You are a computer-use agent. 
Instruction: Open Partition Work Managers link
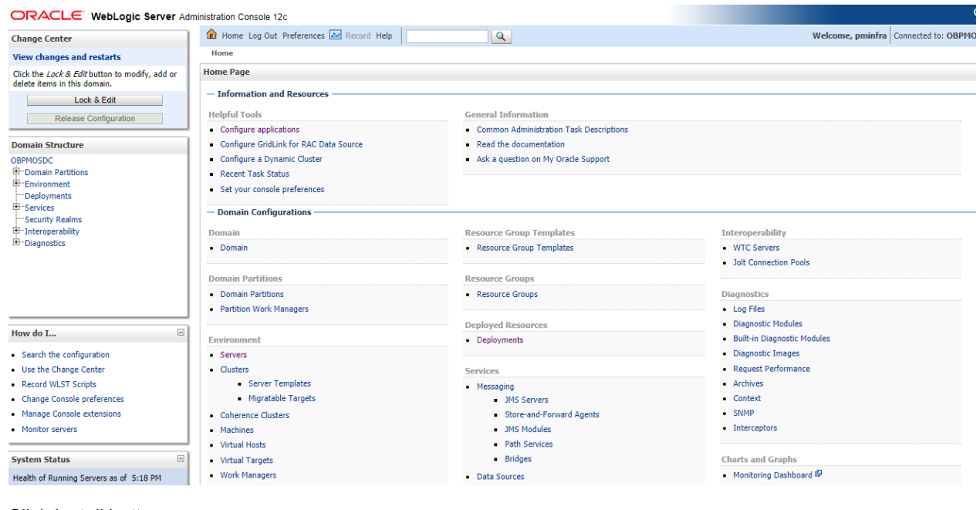265,309
